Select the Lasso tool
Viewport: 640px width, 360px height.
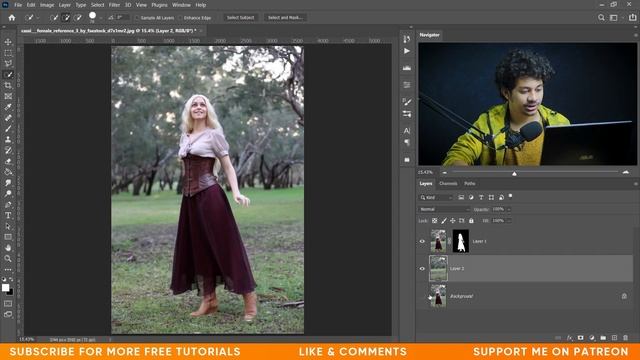[8, 64]
